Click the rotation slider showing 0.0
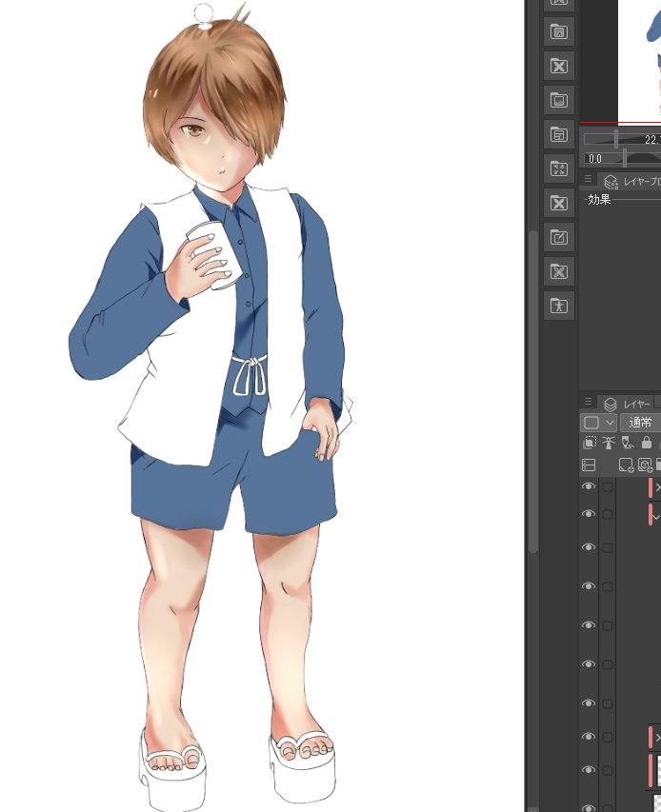Screen dimensions: 661x812 point(625,158)
